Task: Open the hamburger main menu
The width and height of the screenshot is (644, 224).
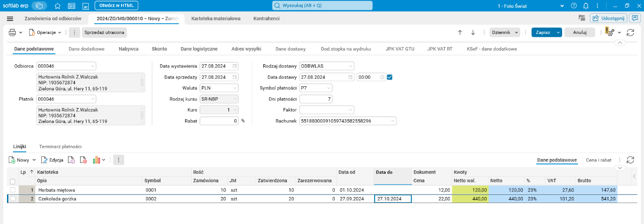Action: point(10,19)
